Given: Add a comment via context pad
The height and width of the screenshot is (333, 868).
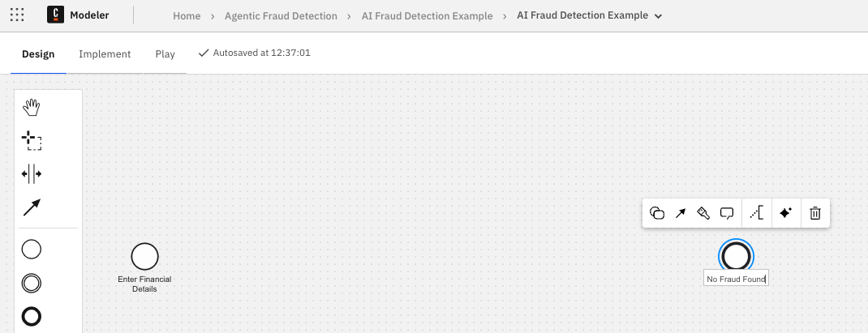Looking at the screenshot, I should point(727,213).
